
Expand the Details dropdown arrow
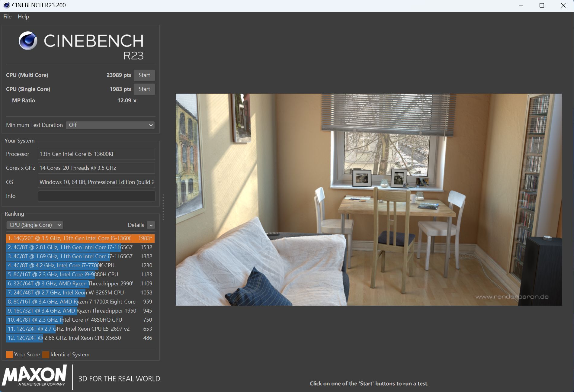pyautogui.click(x=151, y=225)
